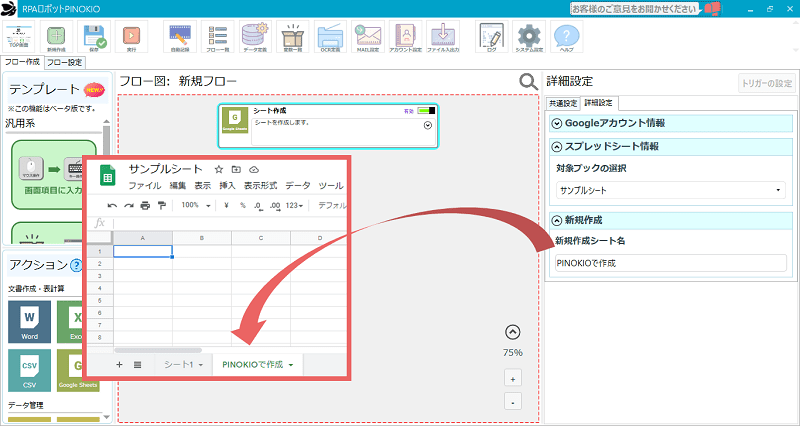Open the システム設定 gear icon
Viewport: 800px width, 426px height.
click(529, 37)
